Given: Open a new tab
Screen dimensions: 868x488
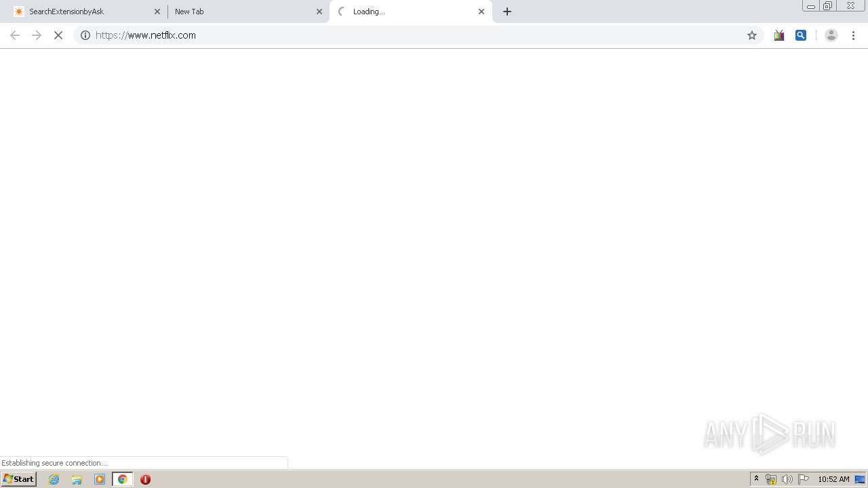Looking at the screenshot, I should pyautogui.click(x=507, y=12).
